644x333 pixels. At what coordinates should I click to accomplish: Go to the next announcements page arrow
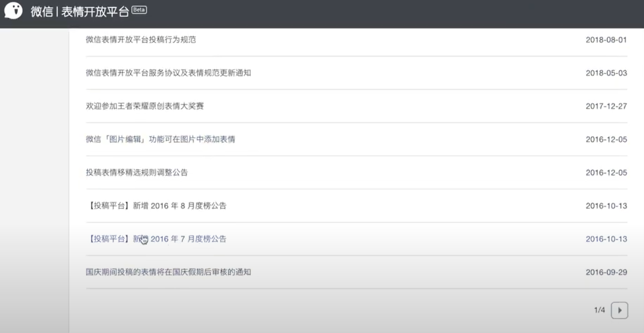tap(619, 310)
